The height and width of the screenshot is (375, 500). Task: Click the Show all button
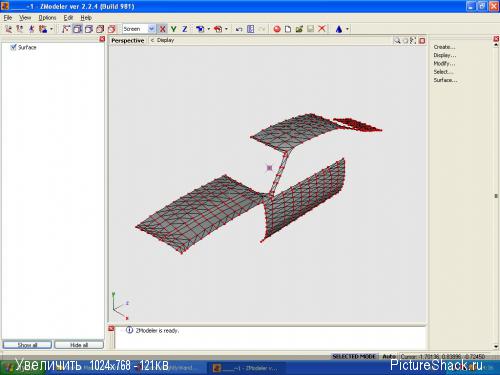click(x=27, y=345)
